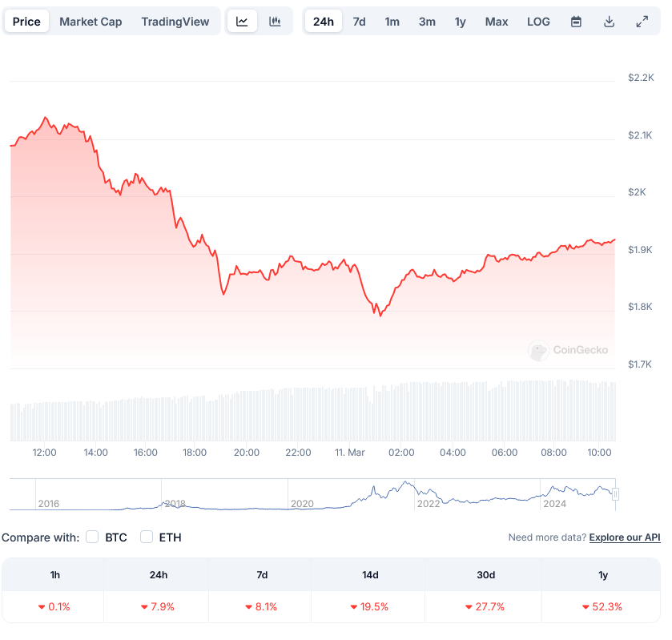Toggle LOG scale on the chart

point(538,22)
